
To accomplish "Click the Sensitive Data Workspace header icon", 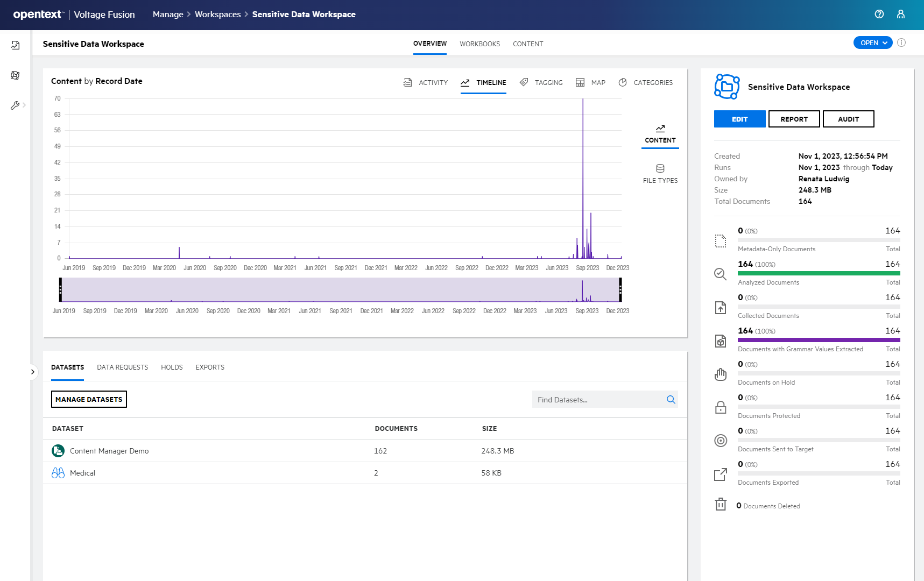I will 726,86.
